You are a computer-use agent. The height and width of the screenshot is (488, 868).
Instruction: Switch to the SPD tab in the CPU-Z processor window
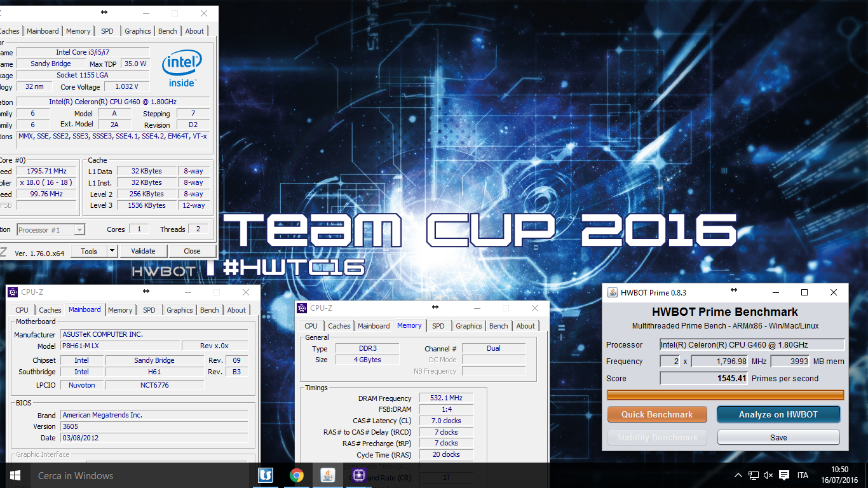point(107,31)
